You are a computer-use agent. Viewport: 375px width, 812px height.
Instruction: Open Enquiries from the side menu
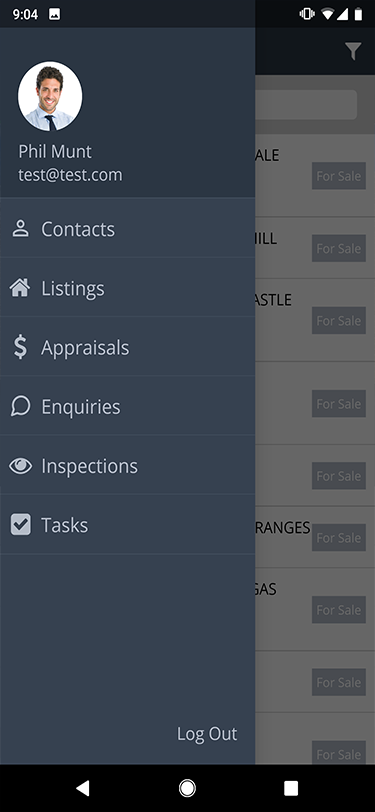pyautogui.click(x=127, y=405)
